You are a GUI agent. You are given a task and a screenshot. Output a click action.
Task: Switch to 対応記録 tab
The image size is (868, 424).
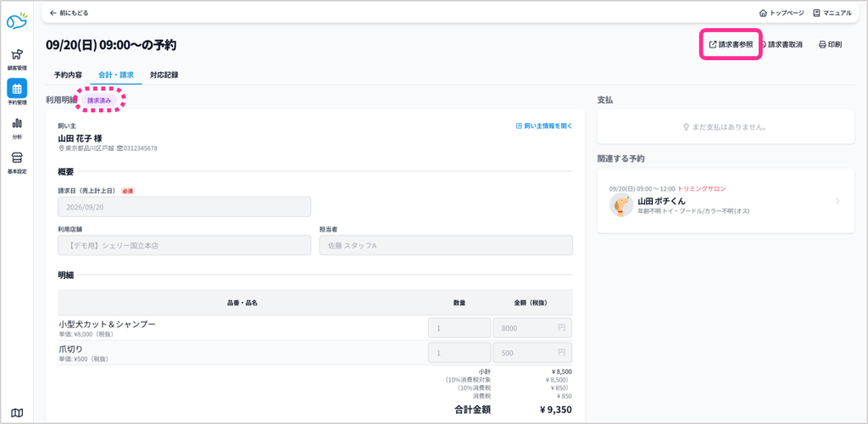164,75
